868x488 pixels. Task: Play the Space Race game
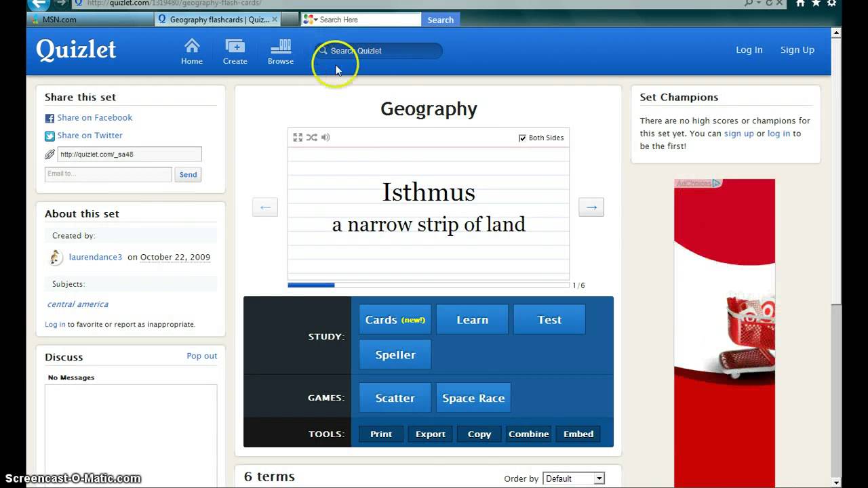473,398
